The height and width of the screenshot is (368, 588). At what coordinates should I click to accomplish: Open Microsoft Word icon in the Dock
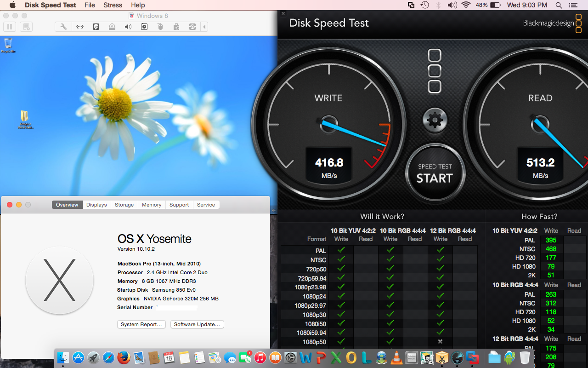click(x=305, y=357)
